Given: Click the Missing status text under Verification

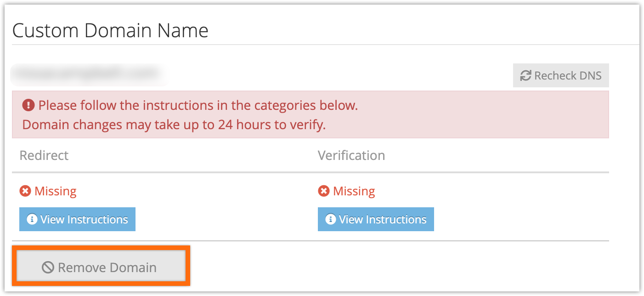Looking at the screenshot, I should point(354,191).
